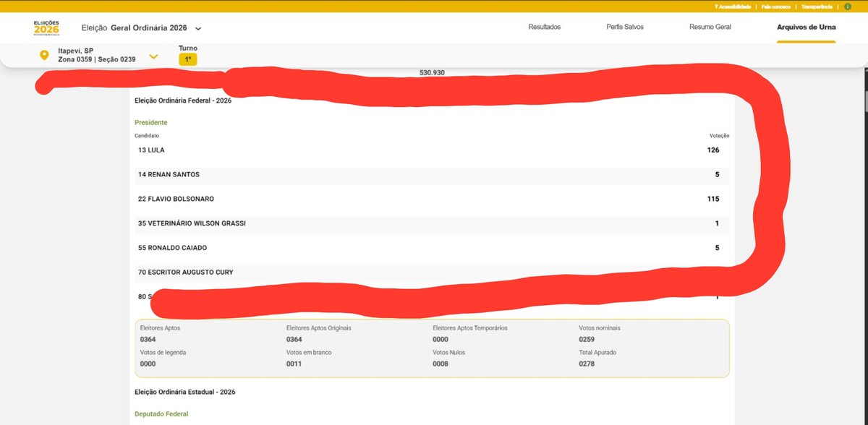Image resolution: width=868 pixels, height=425 pixels.
Task: Click the 530.930 number above the results
Action: 432,73
